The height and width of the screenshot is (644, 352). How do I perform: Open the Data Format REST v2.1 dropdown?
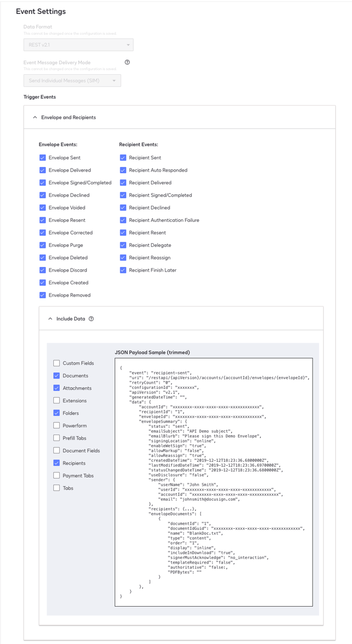[78, 45]
